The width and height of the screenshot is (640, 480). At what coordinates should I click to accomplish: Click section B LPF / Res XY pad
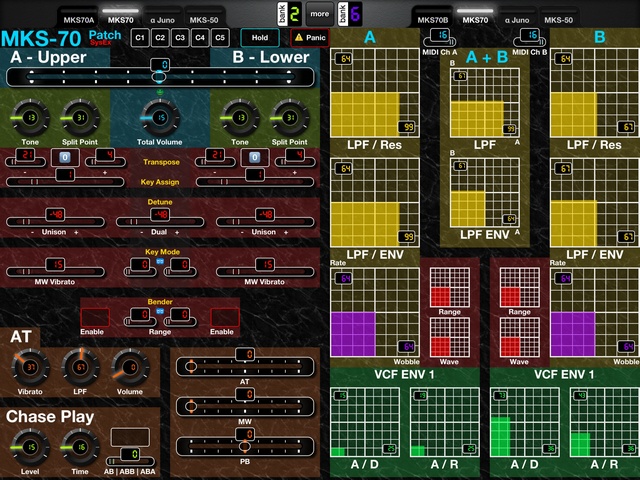coord(595,93)
